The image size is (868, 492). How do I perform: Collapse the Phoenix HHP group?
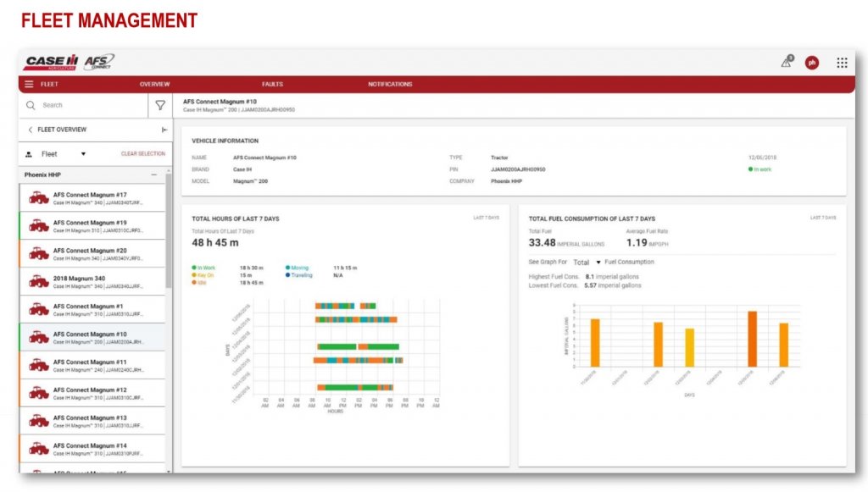point(154,174)
